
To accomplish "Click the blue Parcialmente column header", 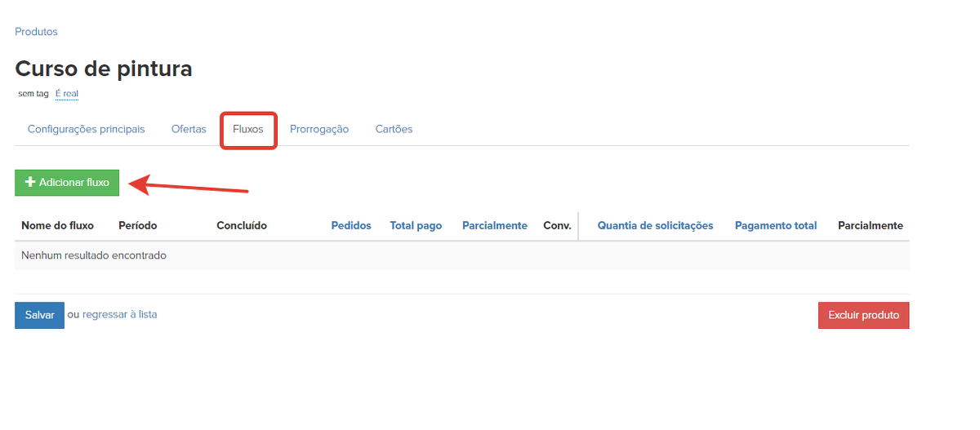I will (494, 225).
